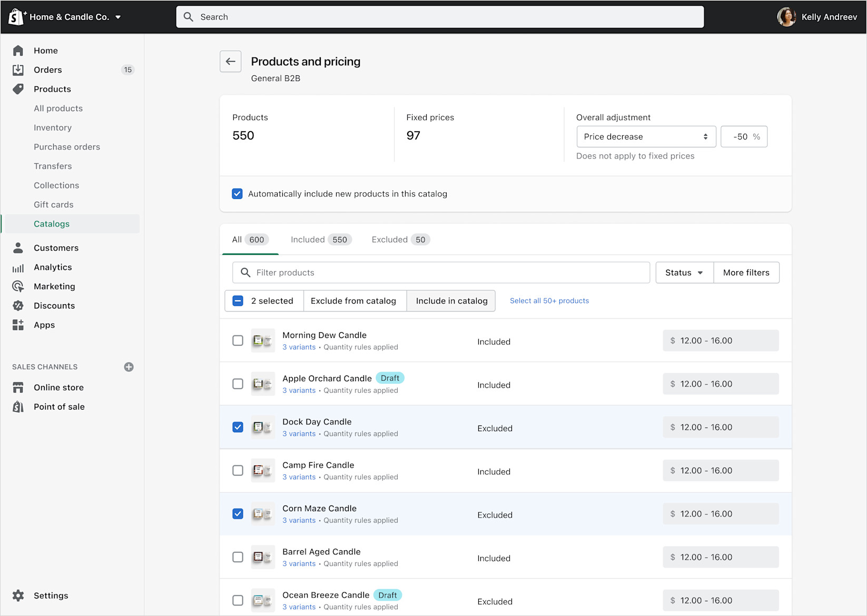The image size is (867, 616).
Task: Open the Status filter dropdown
Action: [x=684, y=273]
